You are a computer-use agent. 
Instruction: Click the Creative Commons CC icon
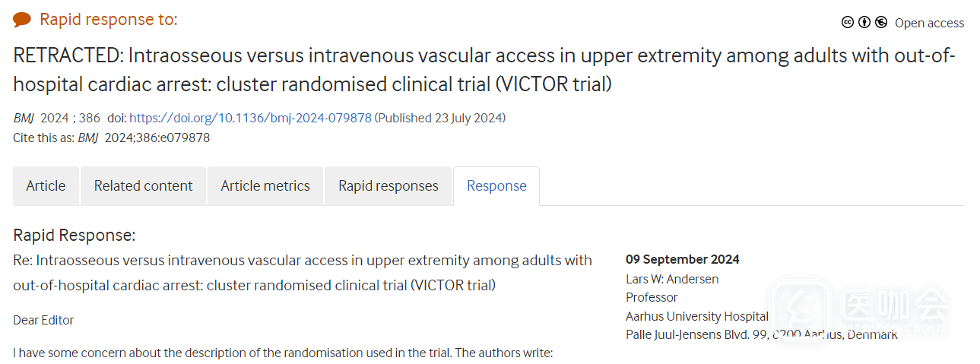click(x=848, y=23)
